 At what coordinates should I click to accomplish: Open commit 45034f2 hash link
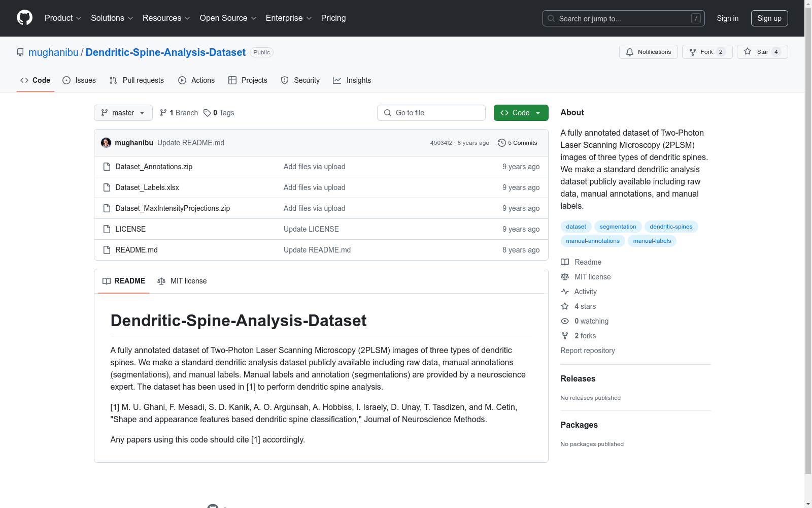tap(441, 143)
